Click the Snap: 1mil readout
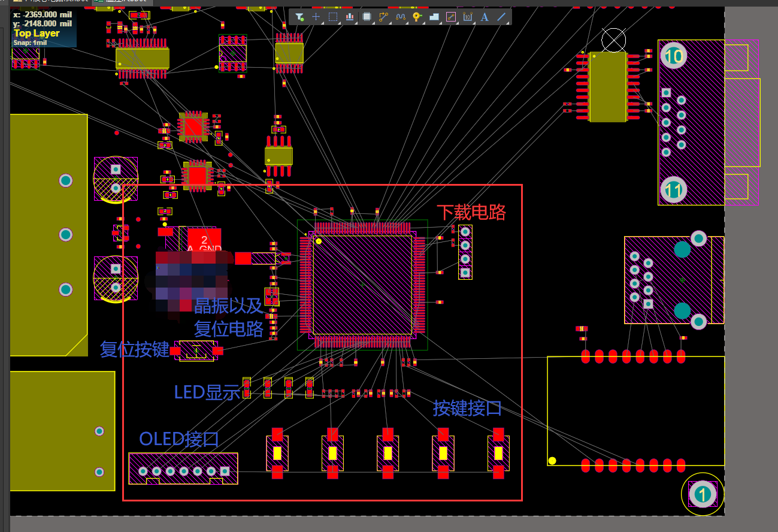Image resolution: width=778 pixels, height=532 pixels. 29,43
